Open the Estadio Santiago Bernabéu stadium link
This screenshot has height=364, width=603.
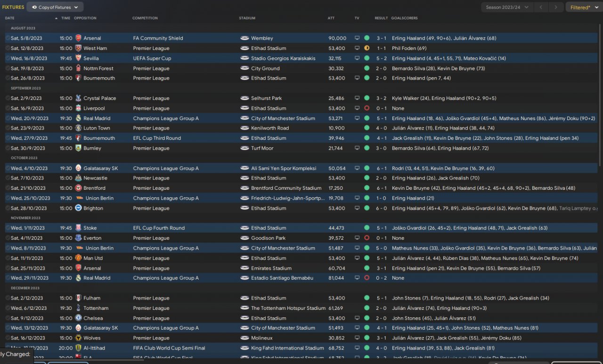point(282,278)
